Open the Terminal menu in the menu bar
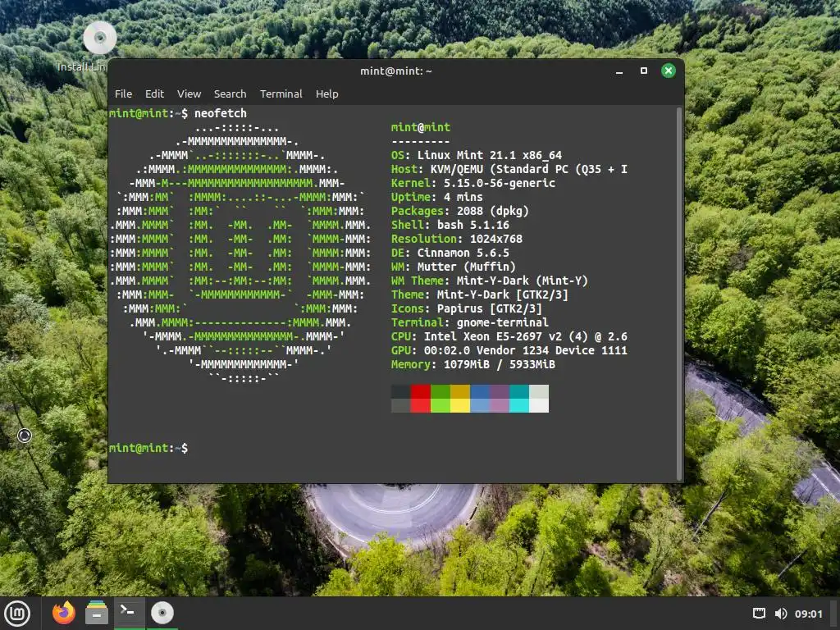840x630 pixels. [281, 94]
